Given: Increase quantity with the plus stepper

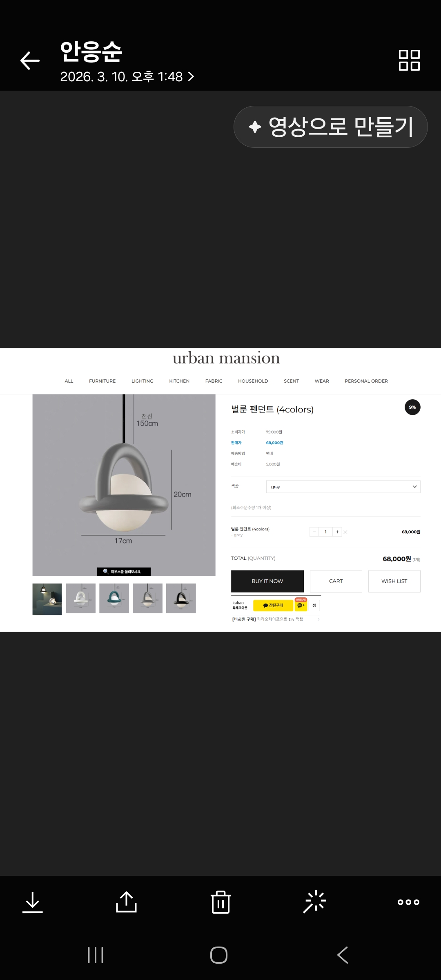Looking at the screenshot, I should pos(337,532).
